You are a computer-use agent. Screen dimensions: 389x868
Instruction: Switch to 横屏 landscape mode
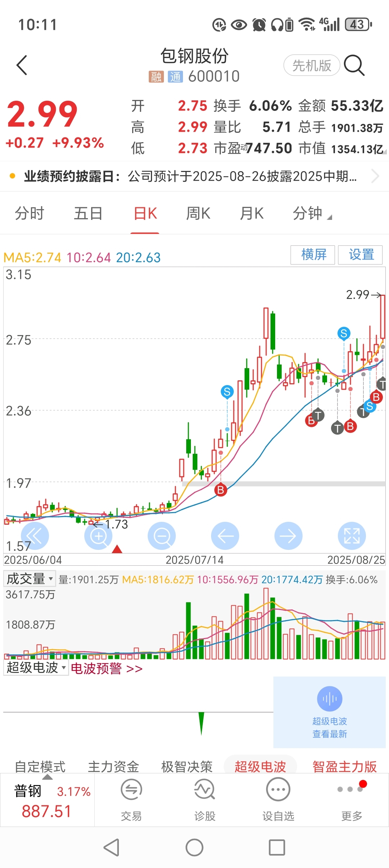313,255
